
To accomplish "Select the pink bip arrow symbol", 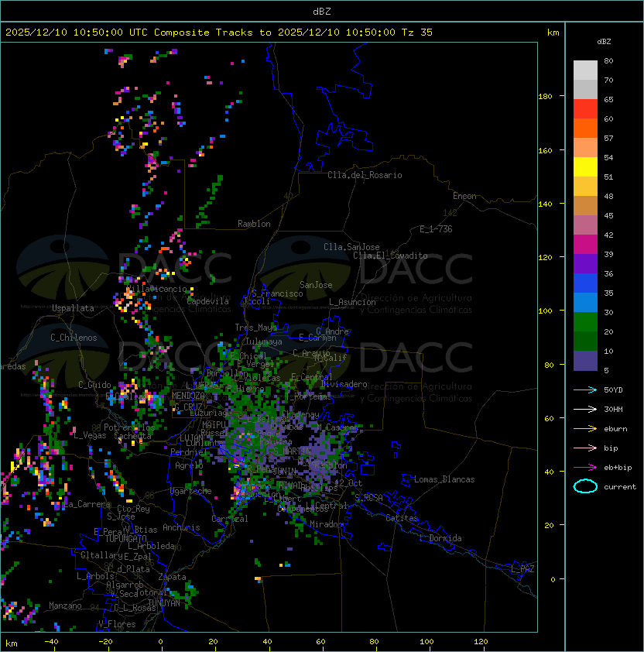I will pos(585,448).
